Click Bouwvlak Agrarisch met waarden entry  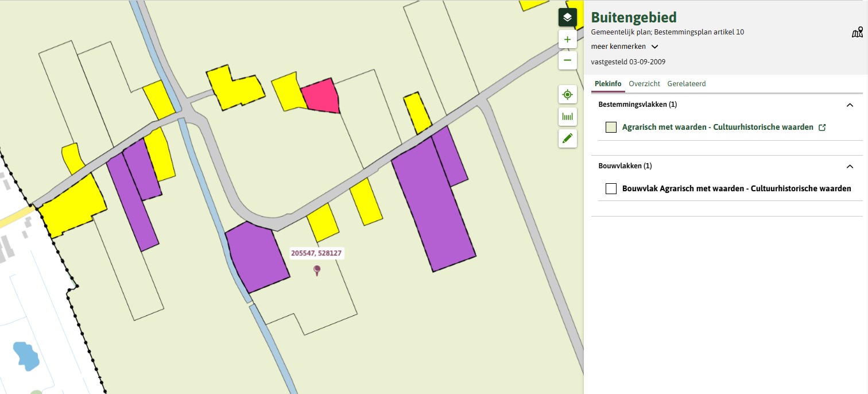[x=736, y=188]
